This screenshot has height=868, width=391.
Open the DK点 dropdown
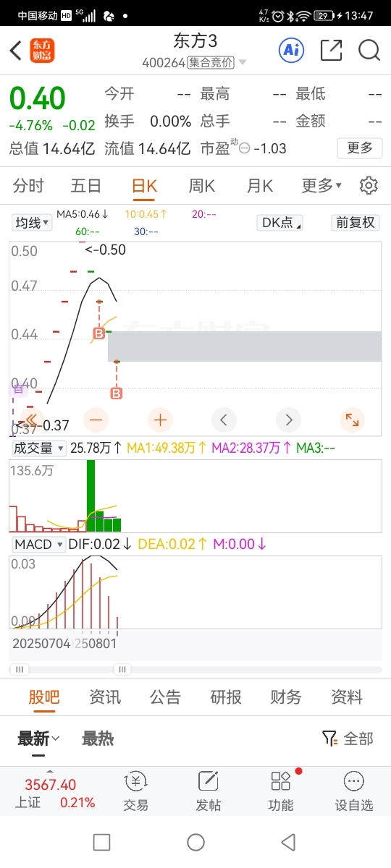[x=281, y=223]
